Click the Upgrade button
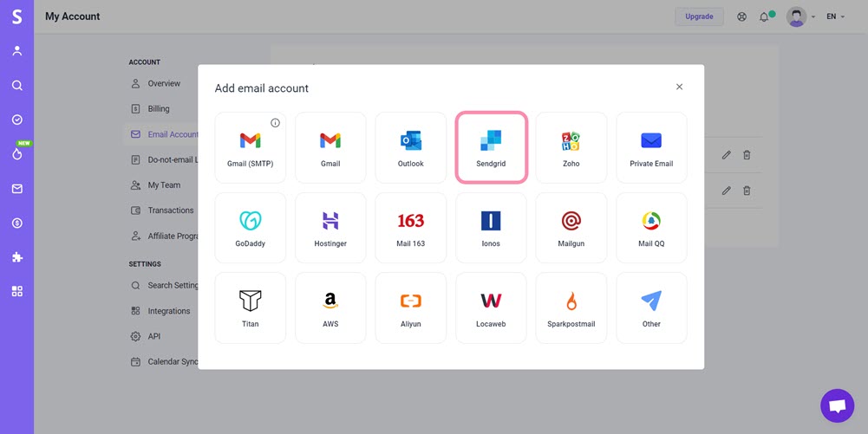868x434 pixels. [699, 16]
